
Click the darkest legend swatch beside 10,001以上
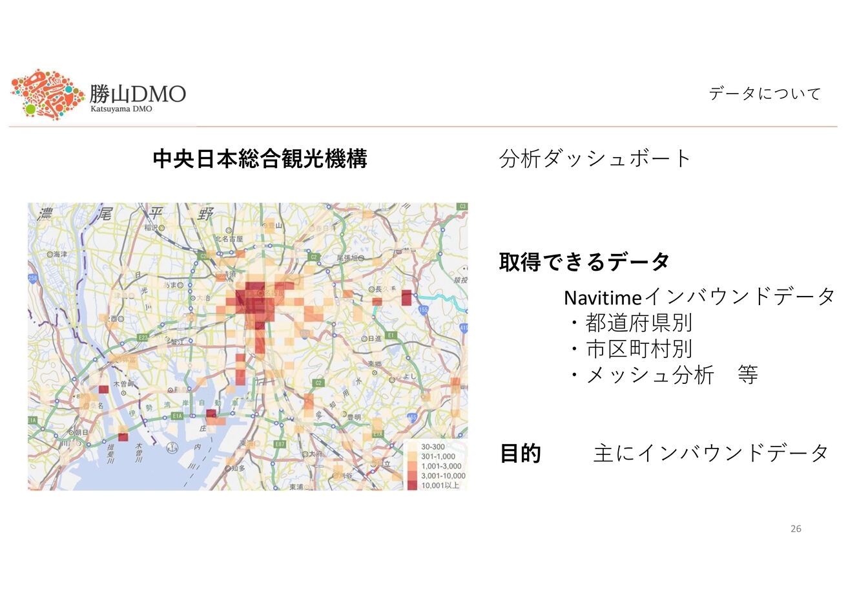click(x=412, y=485)
